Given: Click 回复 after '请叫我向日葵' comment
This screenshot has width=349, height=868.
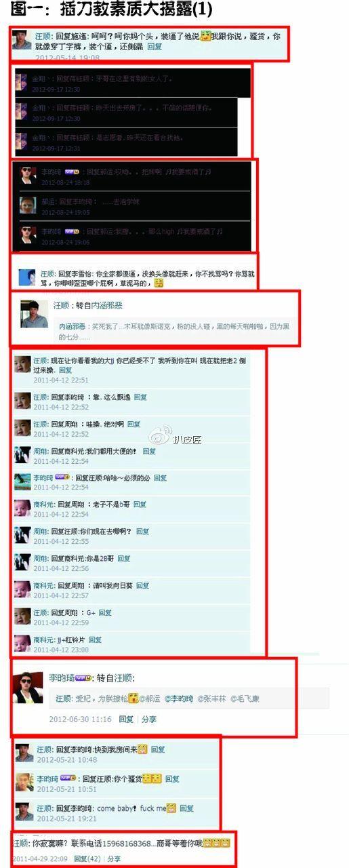Looking at the screenshot, I should [142, 585].
